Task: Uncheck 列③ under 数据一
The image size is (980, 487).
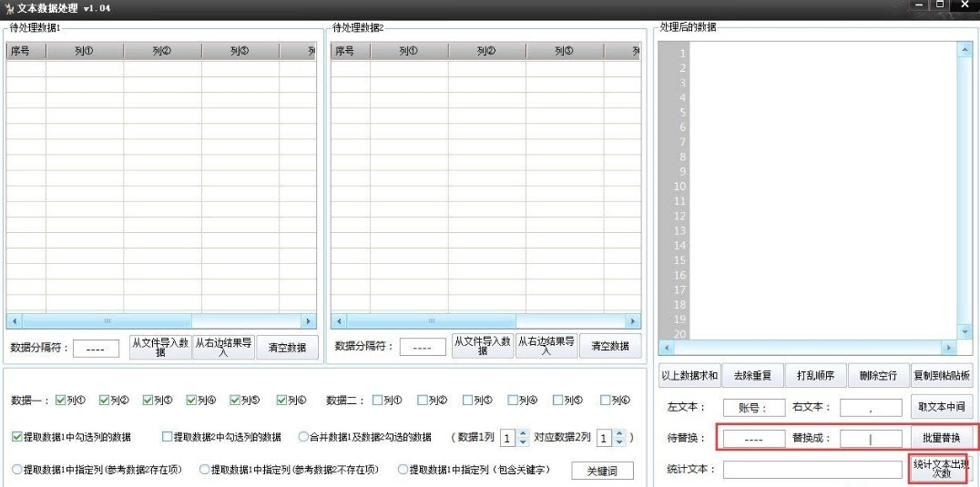Action: point(148,401)
